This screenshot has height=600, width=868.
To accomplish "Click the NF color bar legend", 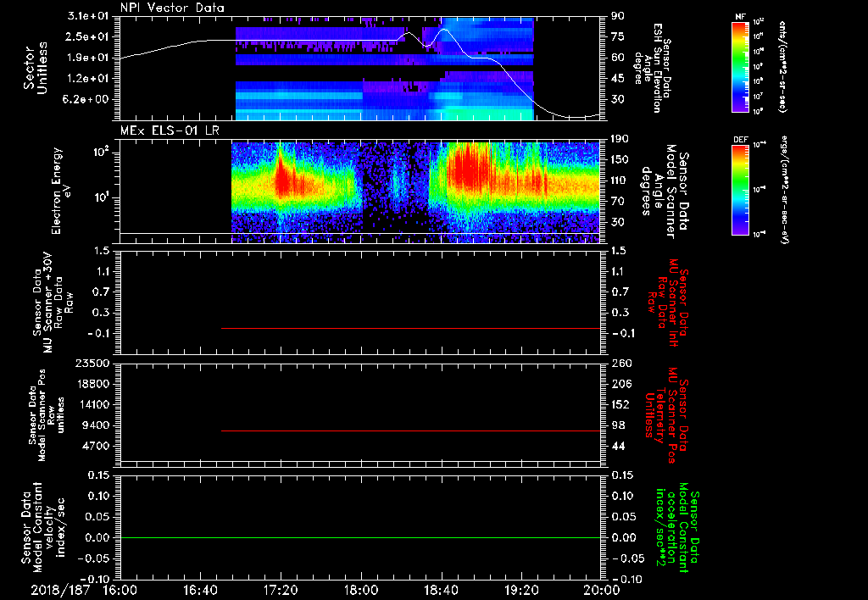I will point(741,66).
